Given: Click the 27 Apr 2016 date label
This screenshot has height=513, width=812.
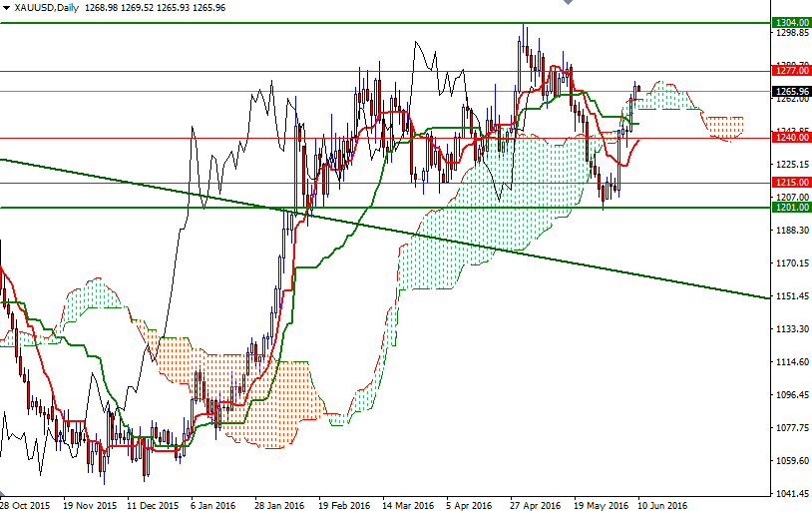Looking at the screenshot, I should point(535,505).
